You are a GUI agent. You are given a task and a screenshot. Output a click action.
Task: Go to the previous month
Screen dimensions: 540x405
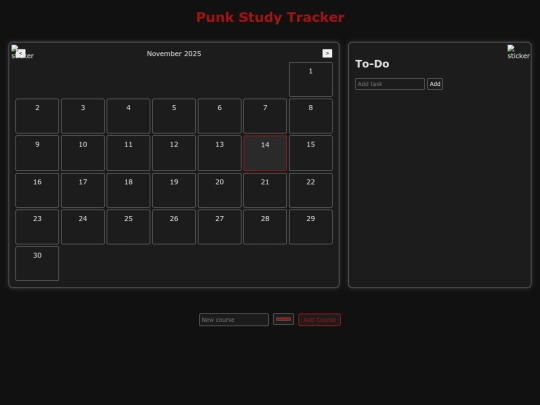click(21, 53)
